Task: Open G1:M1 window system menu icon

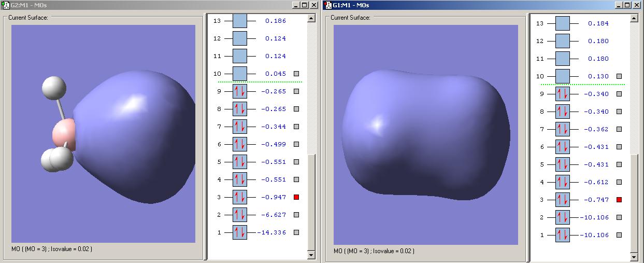Action: tap(328, 5)
